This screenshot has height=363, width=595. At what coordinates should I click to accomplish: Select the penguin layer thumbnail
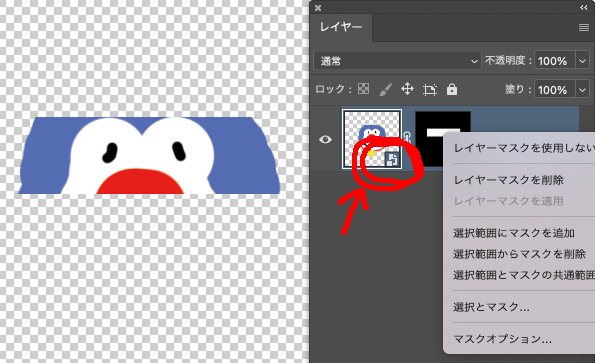coord(372,139)
